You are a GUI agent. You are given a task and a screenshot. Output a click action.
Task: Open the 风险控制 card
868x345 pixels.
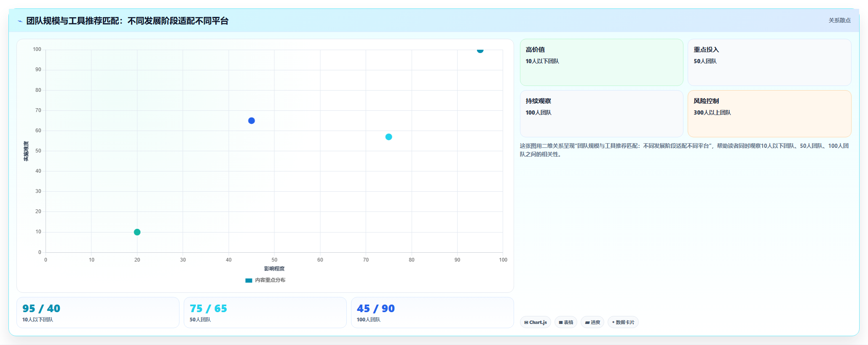point(769,114)
